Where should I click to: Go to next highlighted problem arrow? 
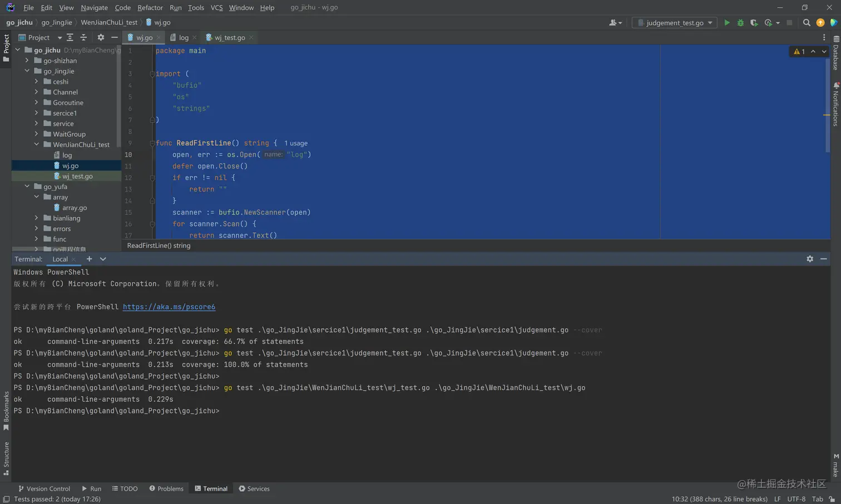[824, 52]
